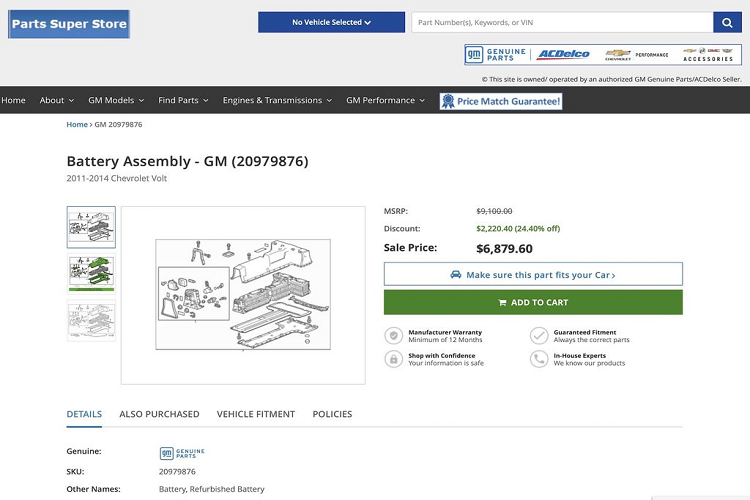Click Make sure this part fits your Car
This screenshot has height=500, width=750.
tap(533, 275)
